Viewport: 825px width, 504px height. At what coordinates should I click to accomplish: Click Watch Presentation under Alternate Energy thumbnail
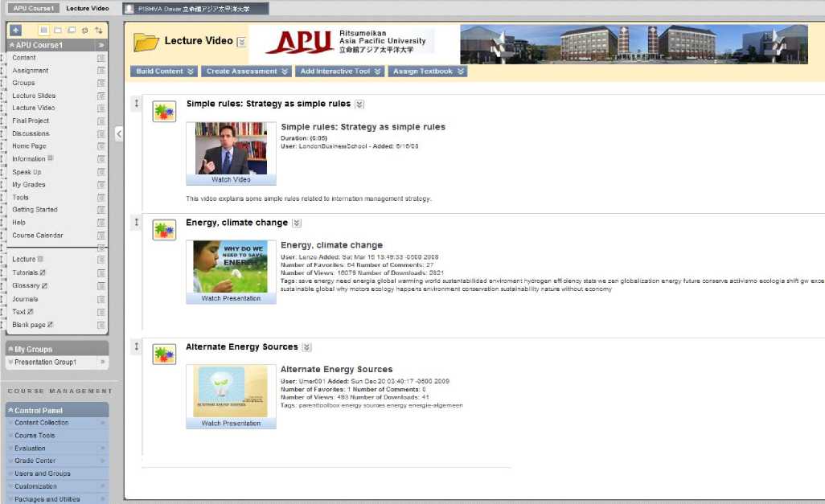[x=231, y=423]
